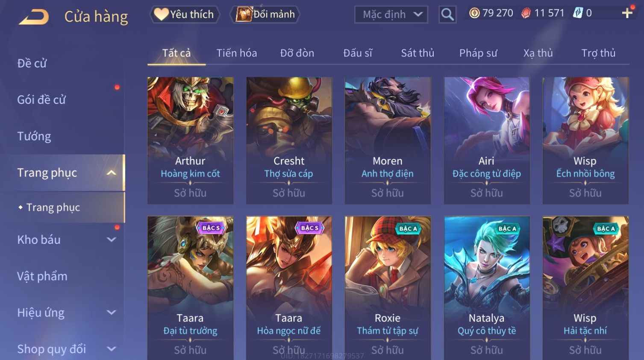644x360 pixels.
Task: Open the Mặc định sort dropdown
Action: point(391,15)
